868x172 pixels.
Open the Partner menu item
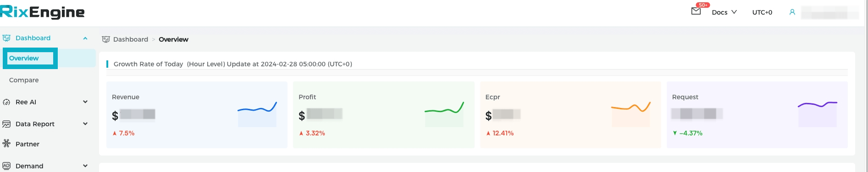(28, 144)
